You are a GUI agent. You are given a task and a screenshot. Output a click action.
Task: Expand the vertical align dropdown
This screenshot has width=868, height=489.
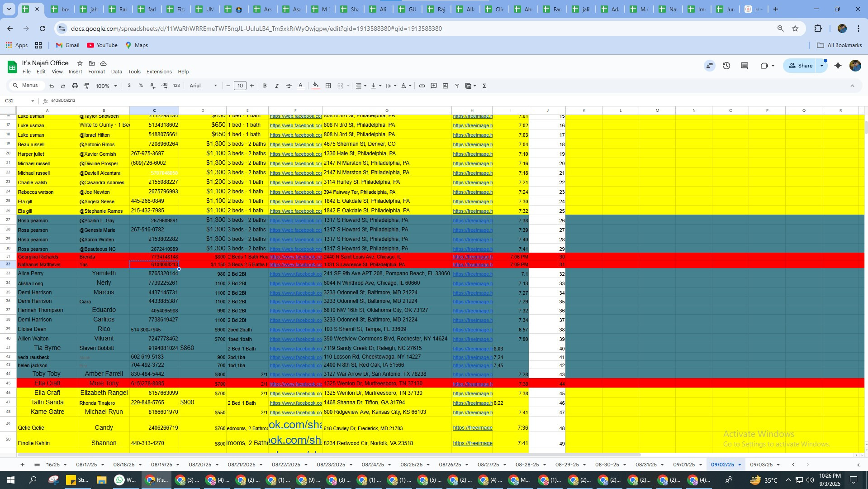click(x=376, y=86)
